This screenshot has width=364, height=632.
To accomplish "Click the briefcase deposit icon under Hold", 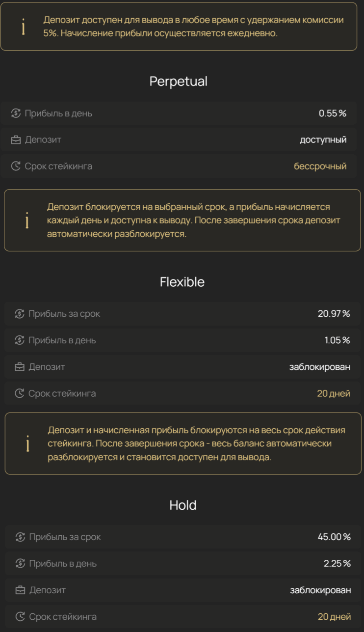I will (x=20, y=590).
